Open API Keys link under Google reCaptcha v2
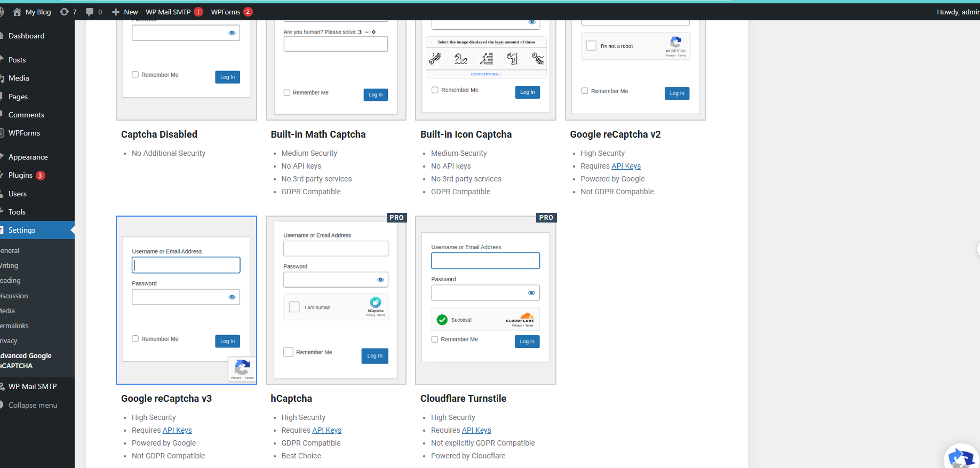Image resolution: width=980 pixels, height=468 pixels. tap(626, 166)
